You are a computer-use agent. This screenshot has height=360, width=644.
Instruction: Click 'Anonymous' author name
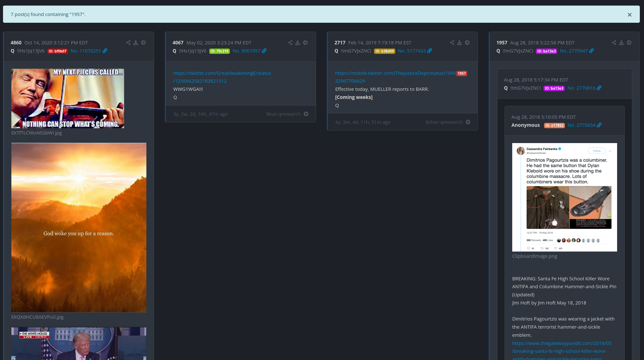pyautogui.click(x=525, y=125)
